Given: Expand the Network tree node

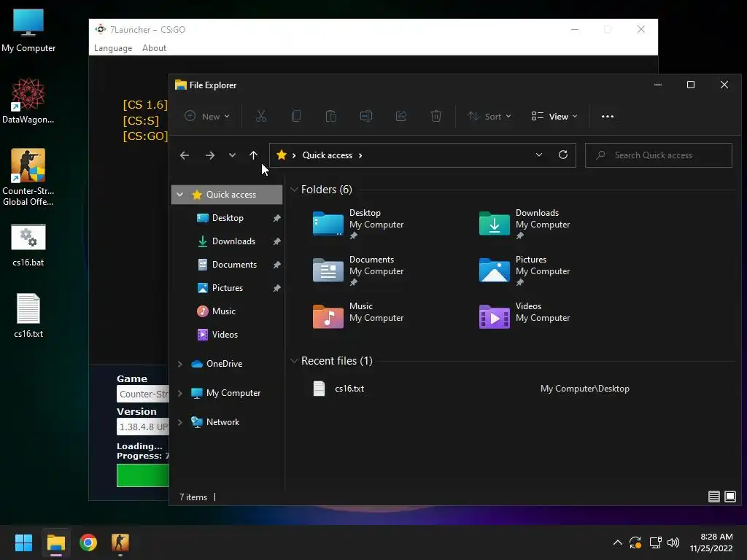Looking at the screenshot, I should pyautogui.click(x=179, y=422).
